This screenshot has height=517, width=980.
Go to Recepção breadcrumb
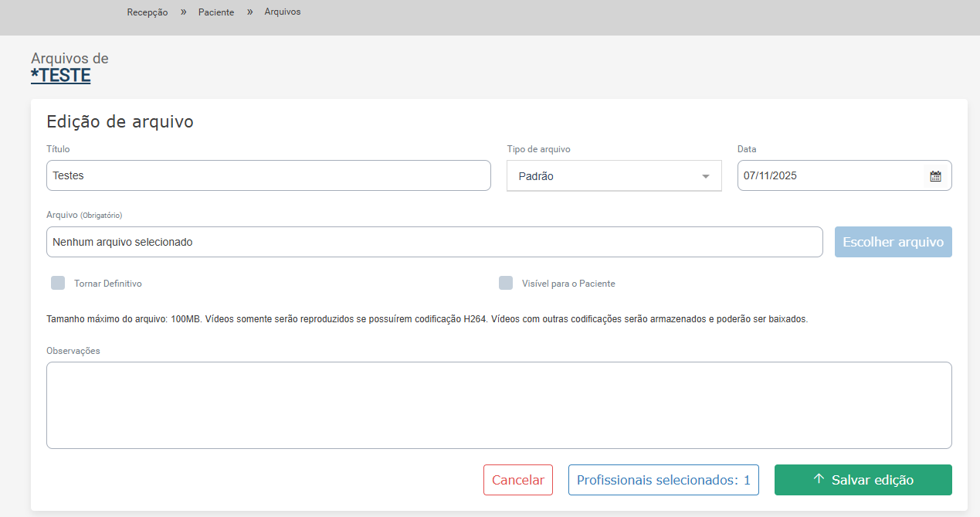(148, 12)
